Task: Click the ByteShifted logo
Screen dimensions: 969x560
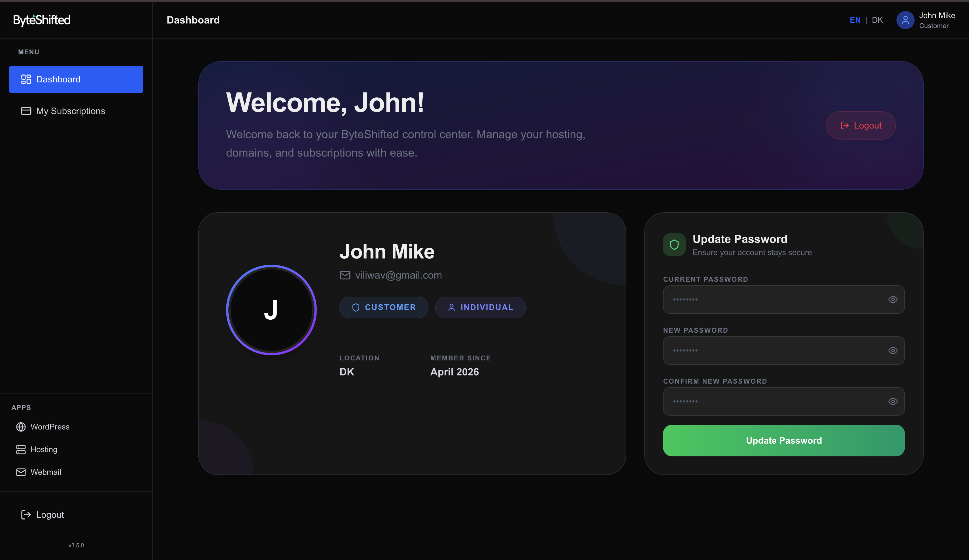Action: tap(42, 20)
